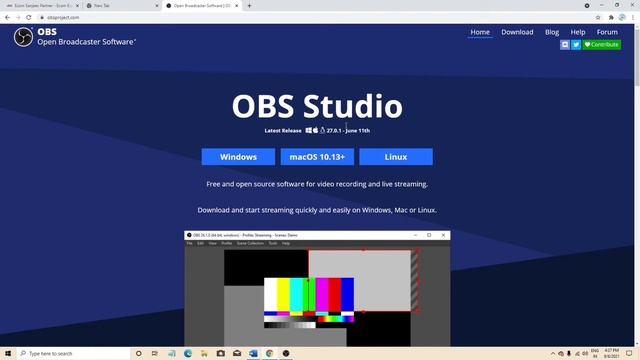This screenshot has height=360, width=640.
Task: Click the Linux download button
Action: click(x=396, y=157)
